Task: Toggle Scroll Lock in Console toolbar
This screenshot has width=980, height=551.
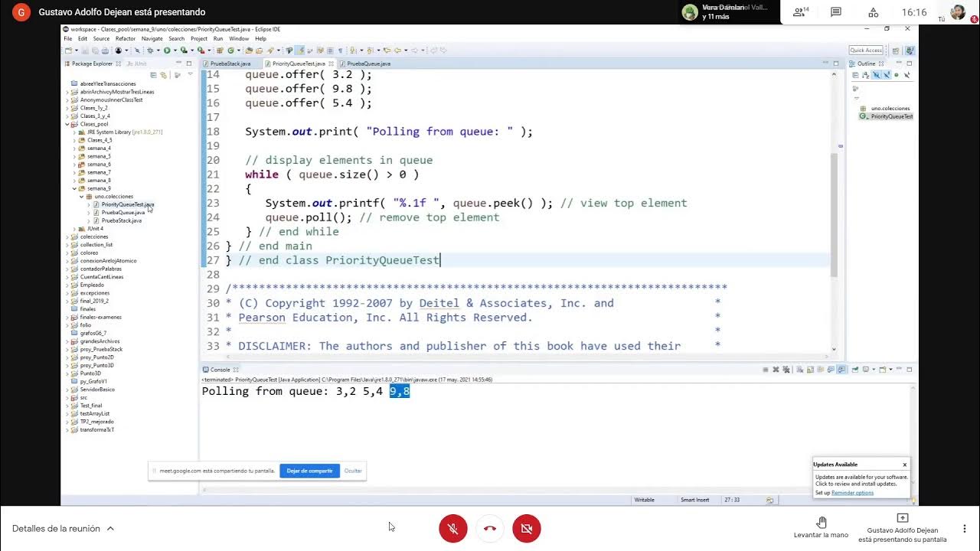Action: pos(810,370)
